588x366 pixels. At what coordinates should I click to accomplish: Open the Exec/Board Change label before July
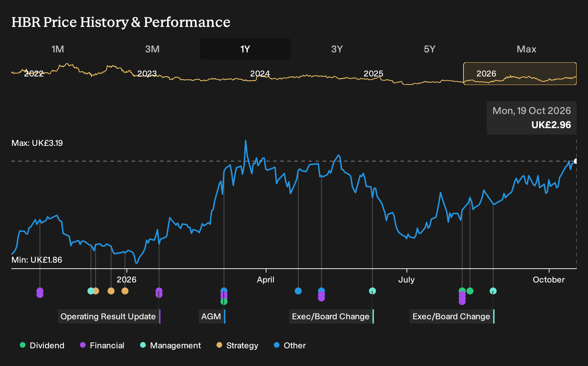tap(332, 316)
